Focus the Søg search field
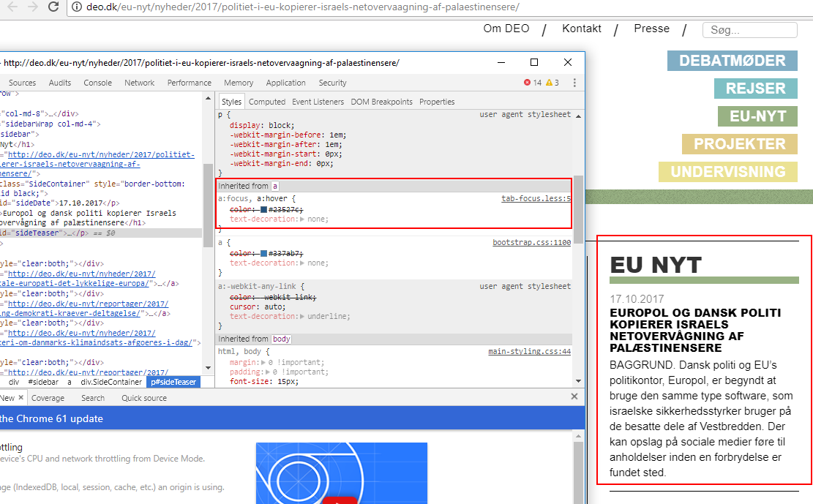Viewport: 813px width, 504px height. pos(750,30)
